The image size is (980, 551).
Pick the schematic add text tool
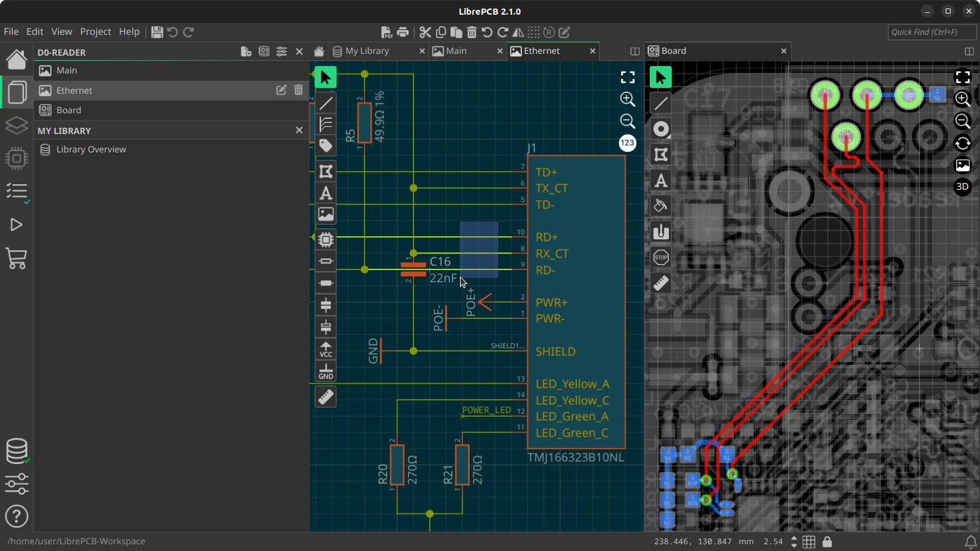tap(326, 193)
